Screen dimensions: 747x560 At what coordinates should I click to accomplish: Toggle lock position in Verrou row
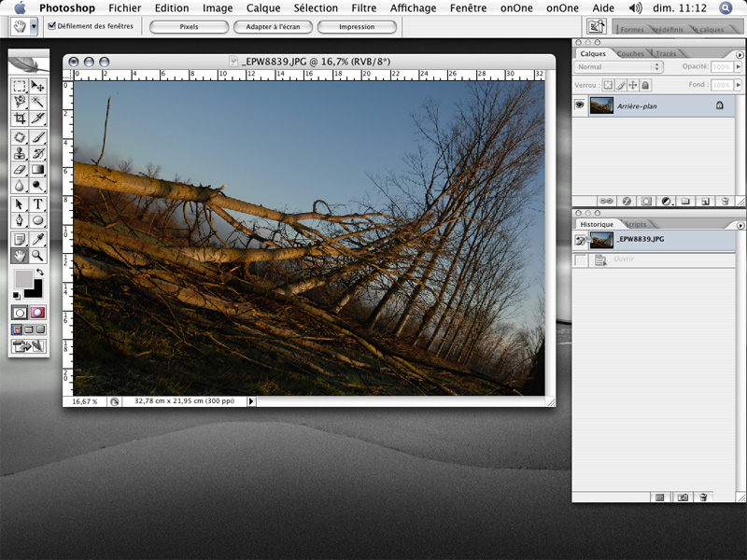pos(633,85)
